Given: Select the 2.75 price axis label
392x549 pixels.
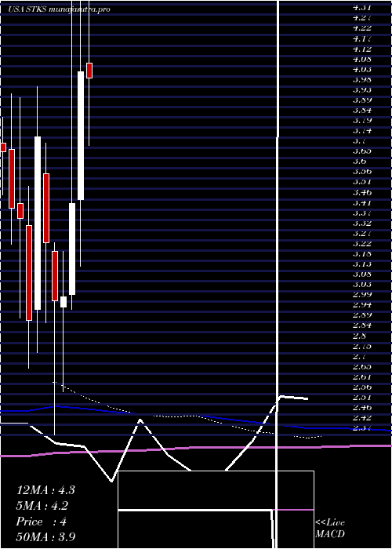Looking at the screenshot, I should 362,346.
